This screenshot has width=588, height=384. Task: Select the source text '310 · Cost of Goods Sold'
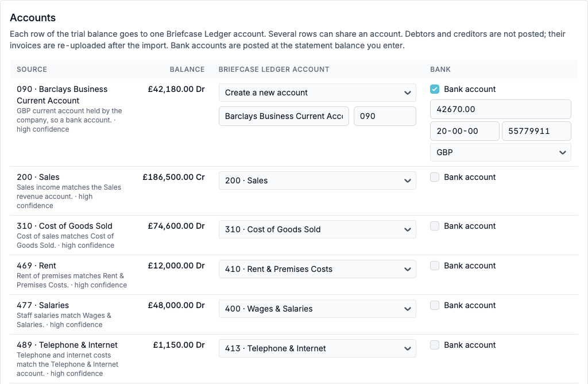(64, 226)
